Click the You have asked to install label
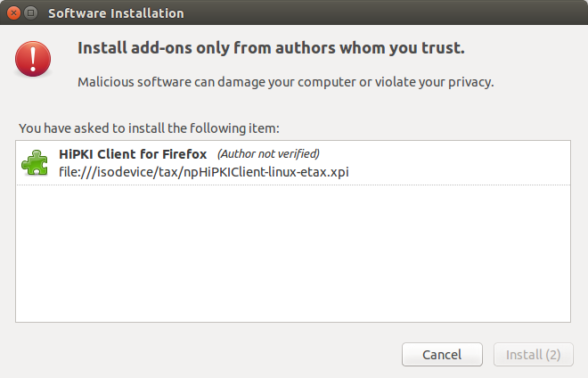The image size is (588, 378). [x=150, y=128]
